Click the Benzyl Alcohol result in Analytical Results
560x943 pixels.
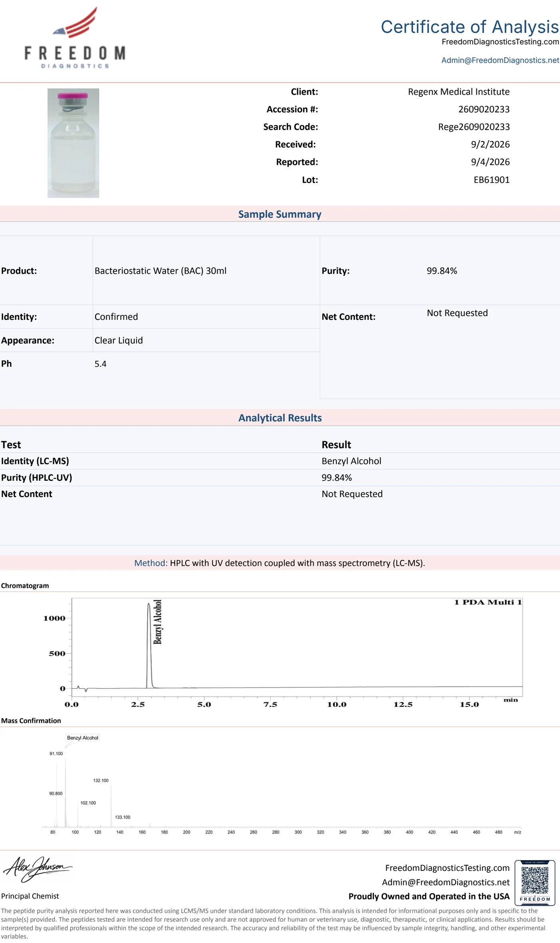click(351, 461)
